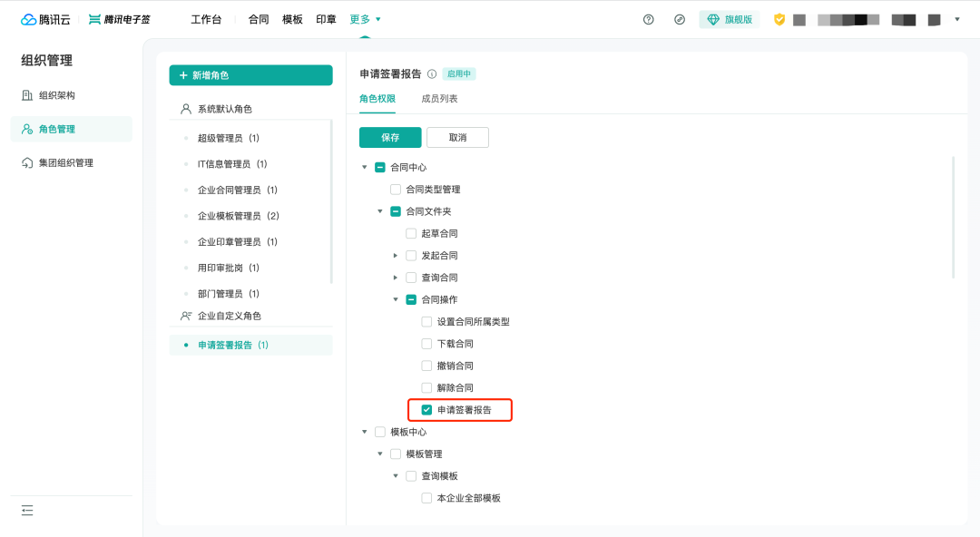This screenshot has height=537, width=980.
Task: Click the 系统默认角色 person icon
Action: point(186,109)
